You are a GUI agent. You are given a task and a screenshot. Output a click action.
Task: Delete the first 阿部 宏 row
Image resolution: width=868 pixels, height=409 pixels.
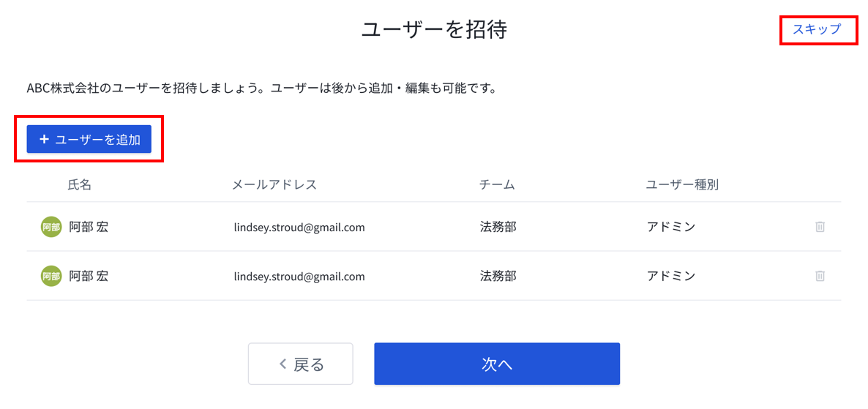820,227
